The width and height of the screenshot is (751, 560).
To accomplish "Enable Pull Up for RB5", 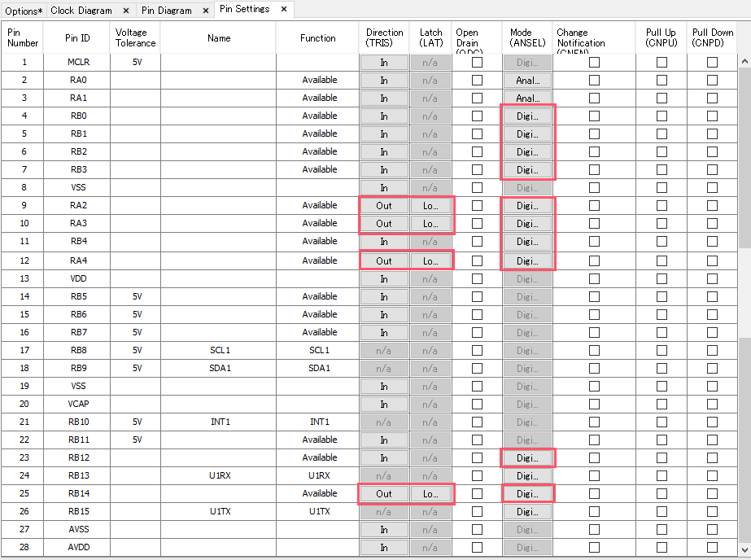I will point(661,297).
